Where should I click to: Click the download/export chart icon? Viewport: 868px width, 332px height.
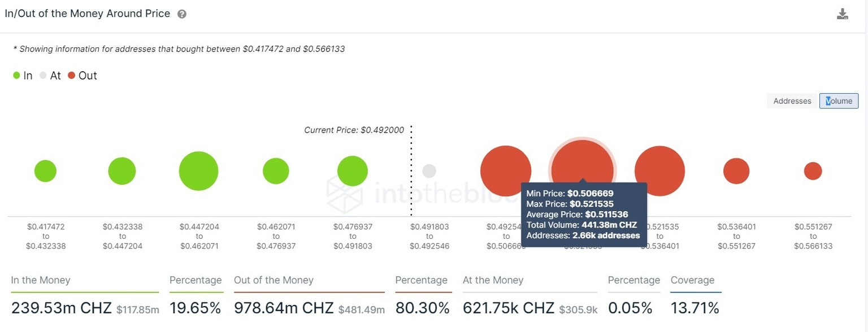[x=842, y=14]
